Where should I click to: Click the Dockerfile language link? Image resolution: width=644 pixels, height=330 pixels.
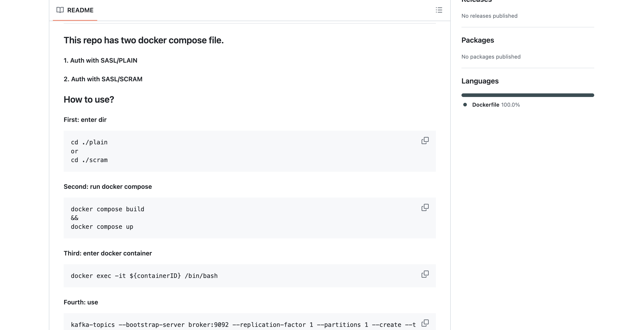click(x=485, y=105)
